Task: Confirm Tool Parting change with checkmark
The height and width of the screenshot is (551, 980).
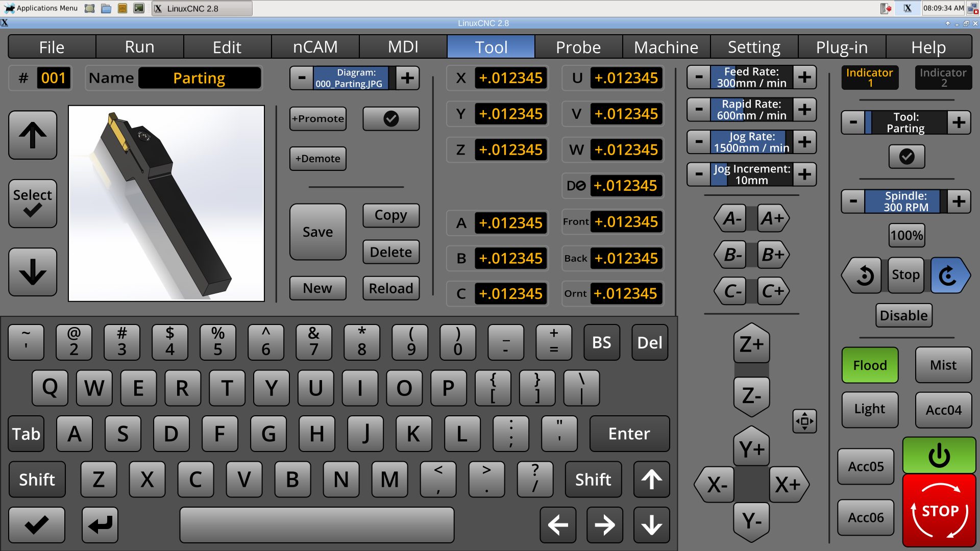Action: pos(906,157)
